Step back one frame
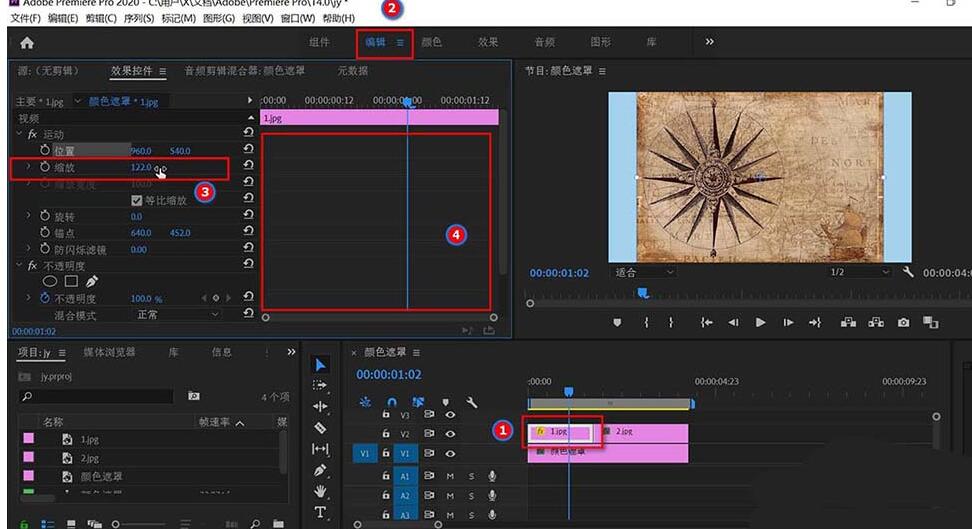972x529 pixels. pyautogui.click(x=733, y=322)
